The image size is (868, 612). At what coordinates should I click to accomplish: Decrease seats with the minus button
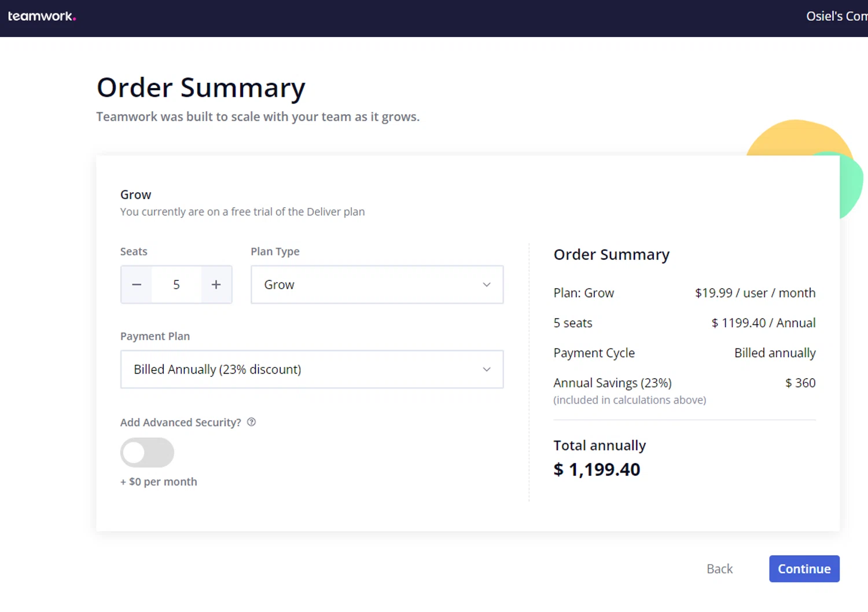click(137, 284)
